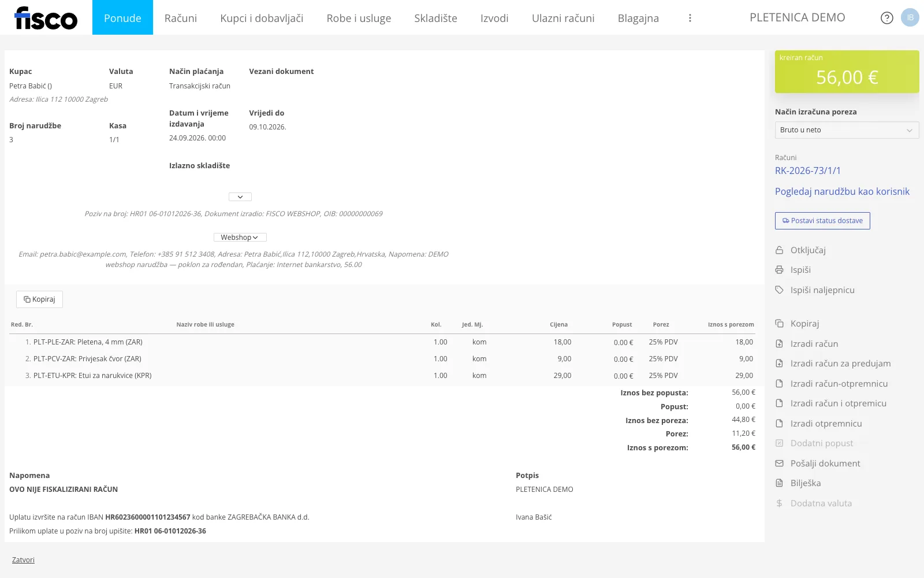Open the three-dot more menu
The width and height of the screenshot is (924, 578).
(690, 18)
